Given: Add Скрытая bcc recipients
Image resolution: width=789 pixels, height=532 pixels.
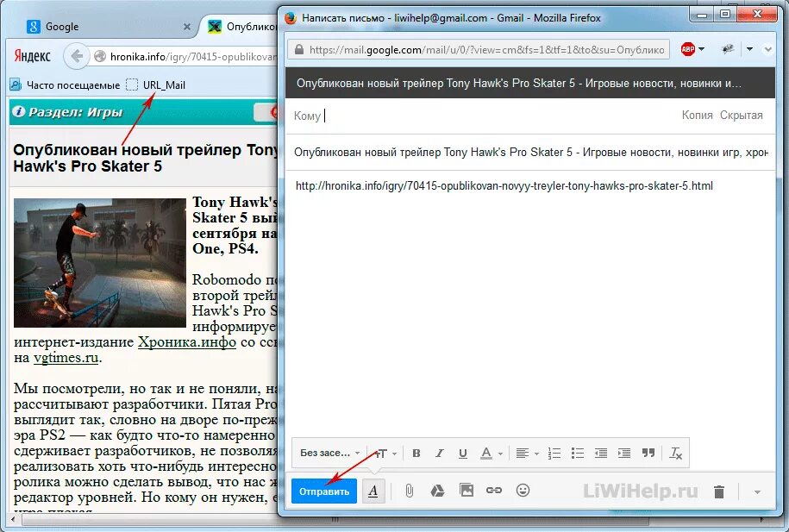Looking at the screenshot, I should point(742,116).
